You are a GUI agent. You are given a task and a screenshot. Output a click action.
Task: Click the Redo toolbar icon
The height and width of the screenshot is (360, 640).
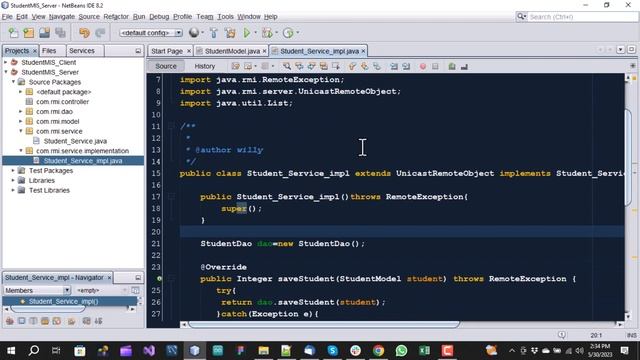click(100, 33)
